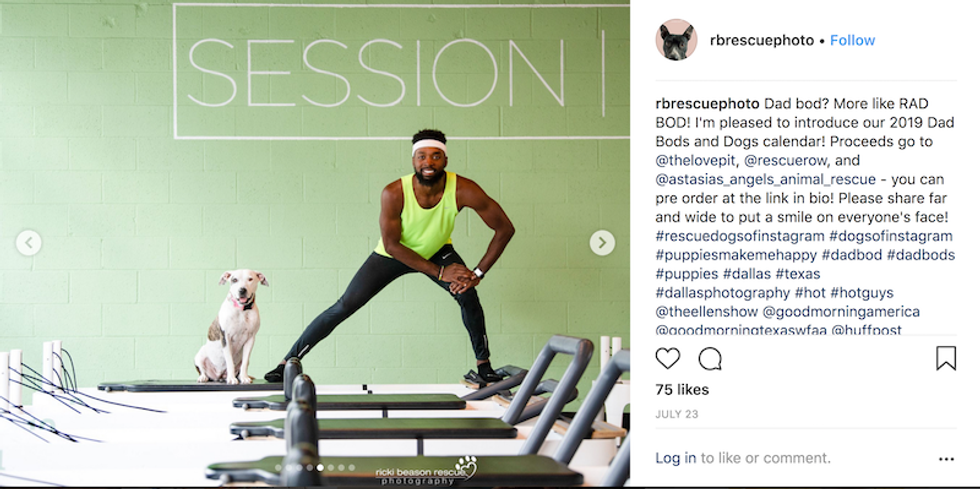Open comments with speech bubble icon
Image resolution: width=980 pixels, height=489 pixels.
pos(710,358)
